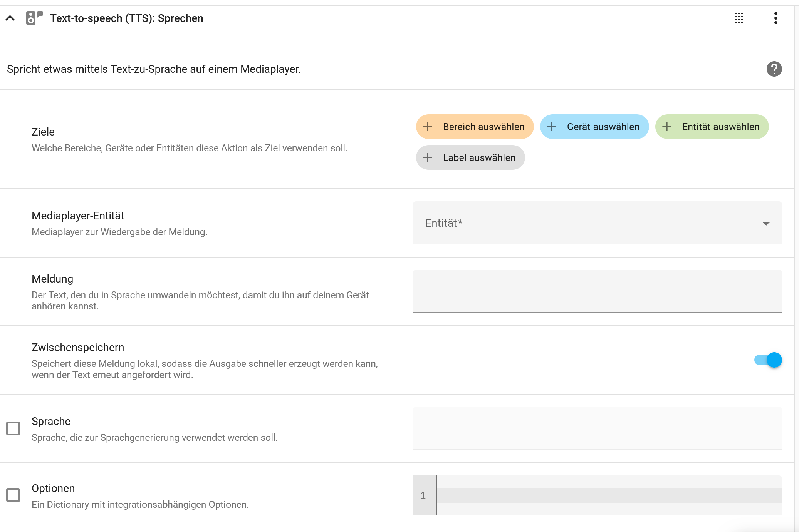
Task: Open the Entität* dropdown
Action: [597, 223]
